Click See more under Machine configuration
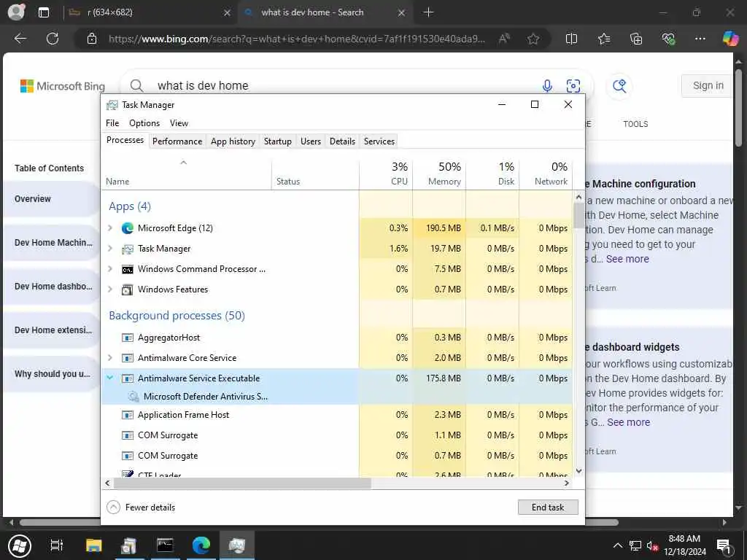Screen dimensions: 747x560 point(627,259)
